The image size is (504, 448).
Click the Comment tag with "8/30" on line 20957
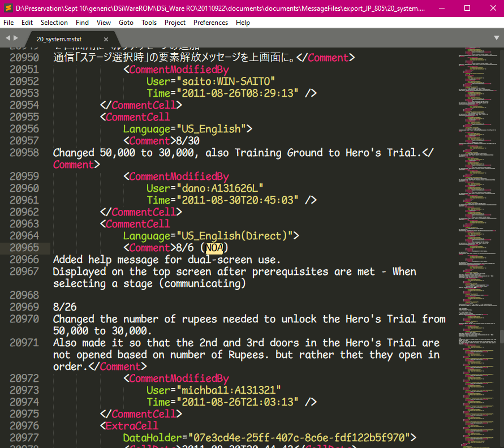pyautogui.click(x=161, y=141)
